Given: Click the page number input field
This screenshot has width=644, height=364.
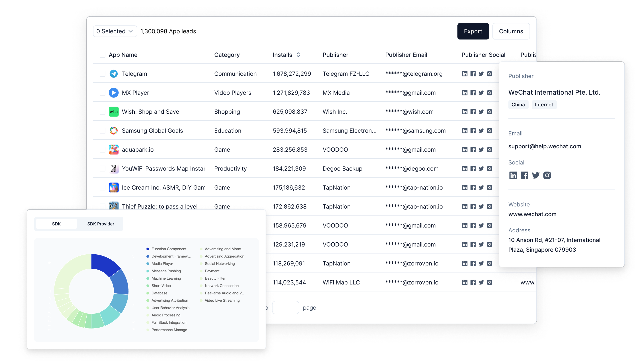Looking at the screenshot, I should pyautogui.click(x=285, y=308).
